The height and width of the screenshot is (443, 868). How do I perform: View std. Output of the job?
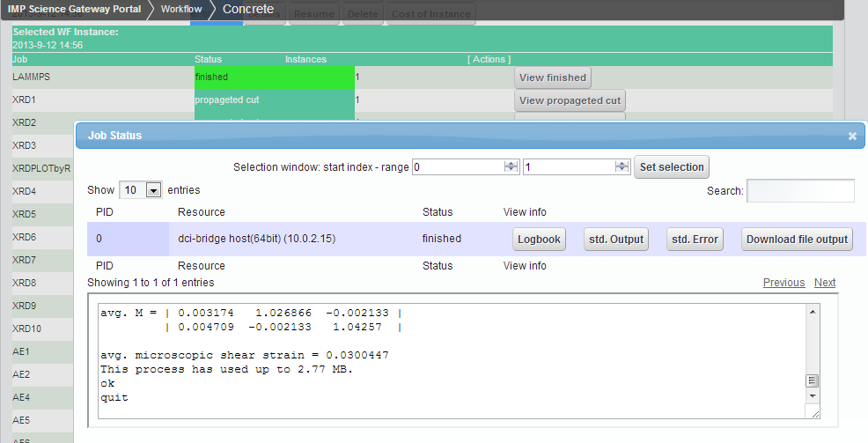click(x=615, y=239)
